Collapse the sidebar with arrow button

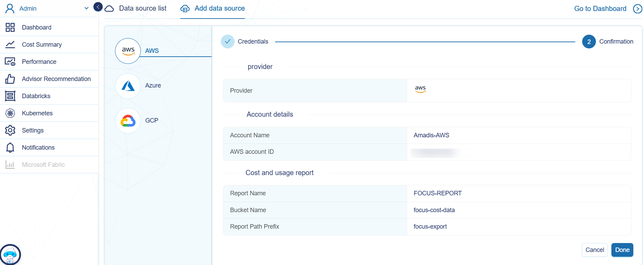coord(98,7)
